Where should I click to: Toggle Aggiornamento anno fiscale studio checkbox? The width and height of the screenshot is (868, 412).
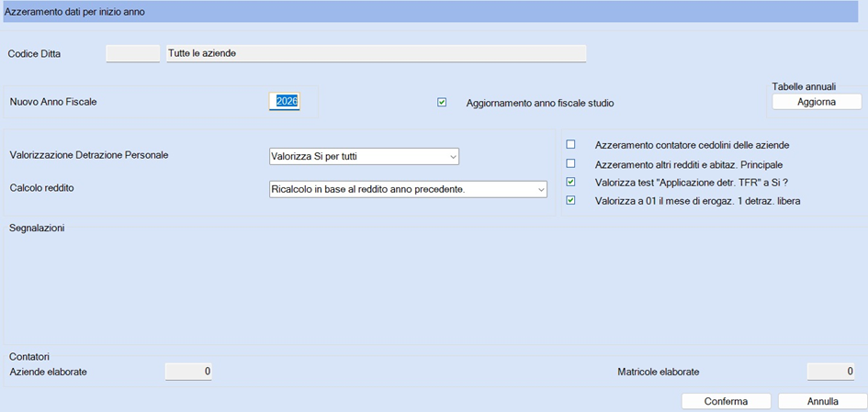(442, 102)
